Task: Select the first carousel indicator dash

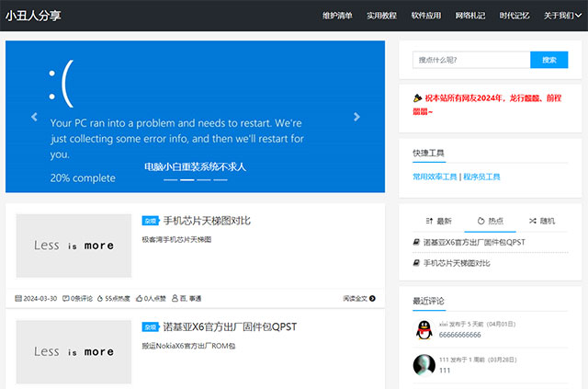Action: [x=171, y=180]
